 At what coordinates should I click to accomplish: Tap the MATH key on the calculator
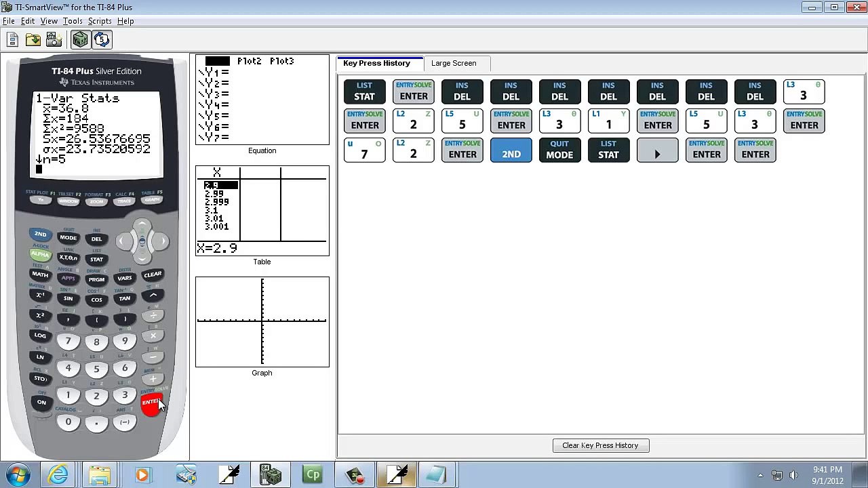coord(40,275)
